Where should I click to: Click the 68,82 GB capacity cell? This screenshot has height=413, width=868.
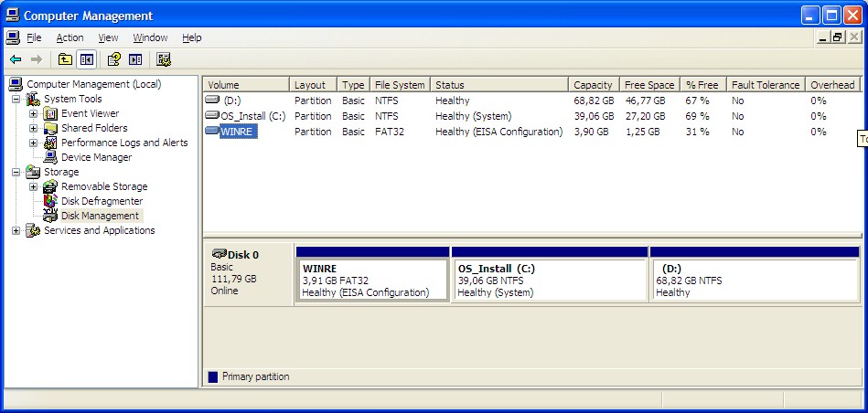point(594,101)
